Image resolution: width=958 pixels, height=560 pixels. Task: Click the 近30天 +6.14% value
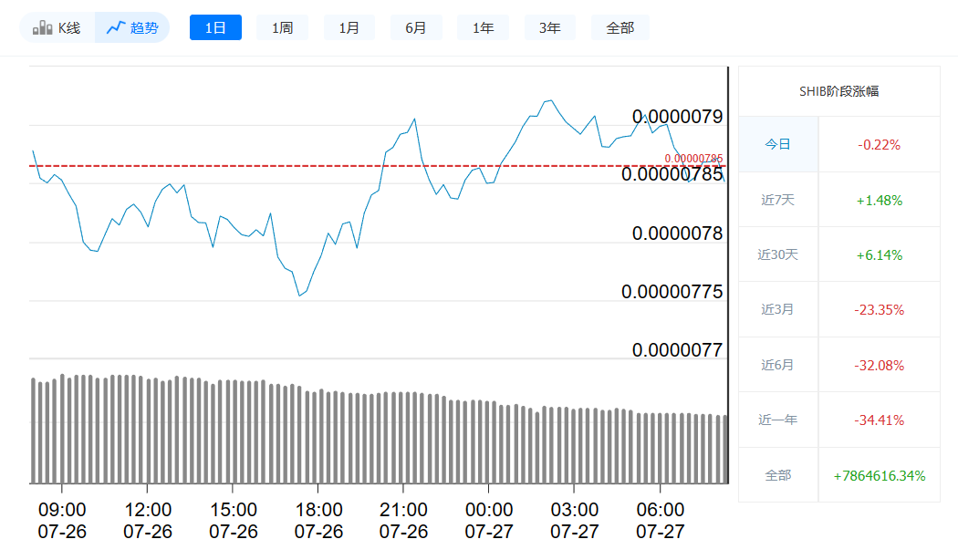879,254
